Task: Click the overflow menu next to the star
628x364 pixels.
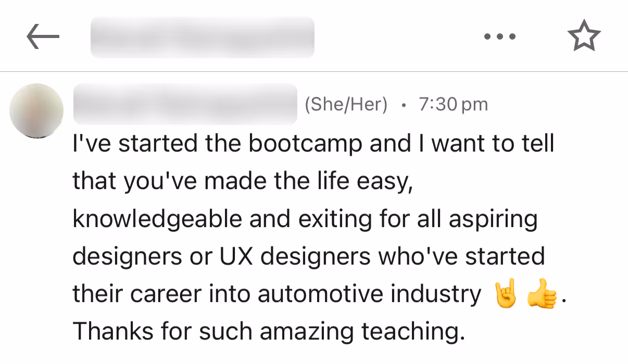Action: coord(499,35)
